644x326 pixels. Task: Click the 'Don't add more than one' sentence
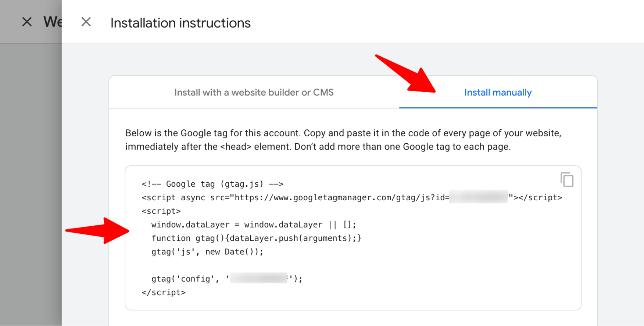(x=402, y=147)
